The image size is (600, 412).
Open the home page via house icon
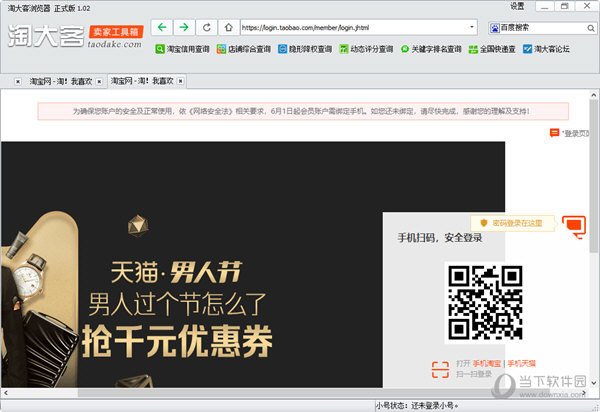click(228, 27)
